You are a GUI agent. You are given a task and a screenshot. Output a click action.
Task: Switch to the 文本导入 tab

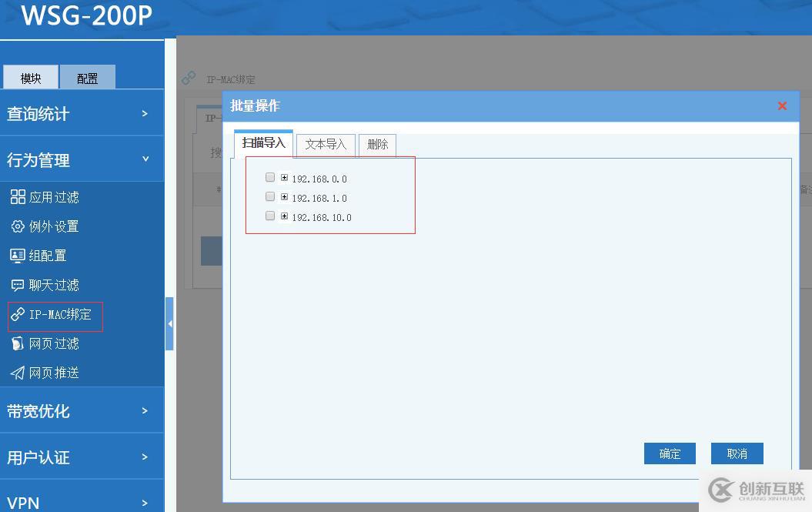tap(326, 145)
